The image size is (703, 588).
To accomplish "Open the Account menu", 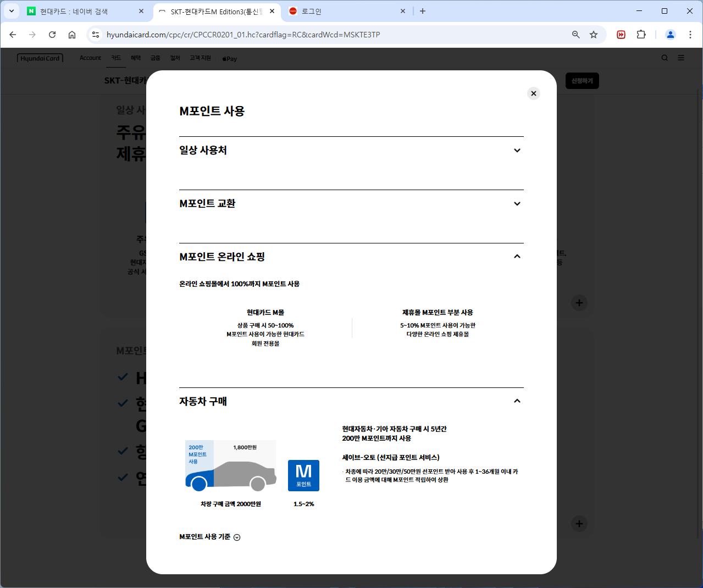I will pyautogui.click(x=90, y=58).
